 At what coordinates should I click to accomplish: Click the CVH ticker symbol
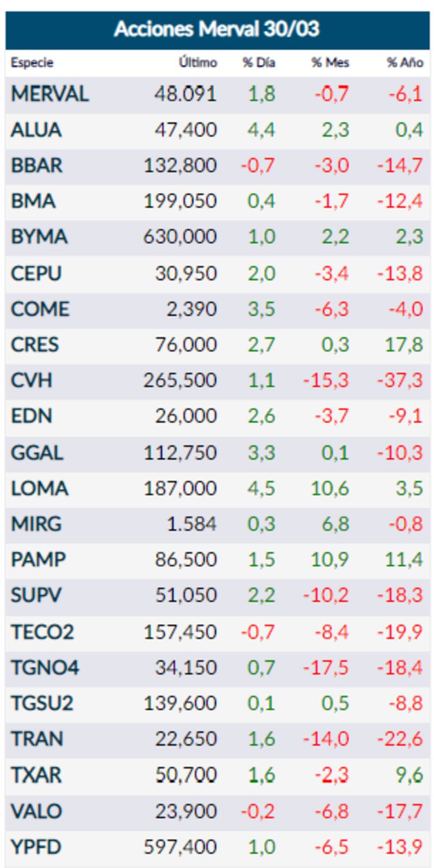point(31,380)
